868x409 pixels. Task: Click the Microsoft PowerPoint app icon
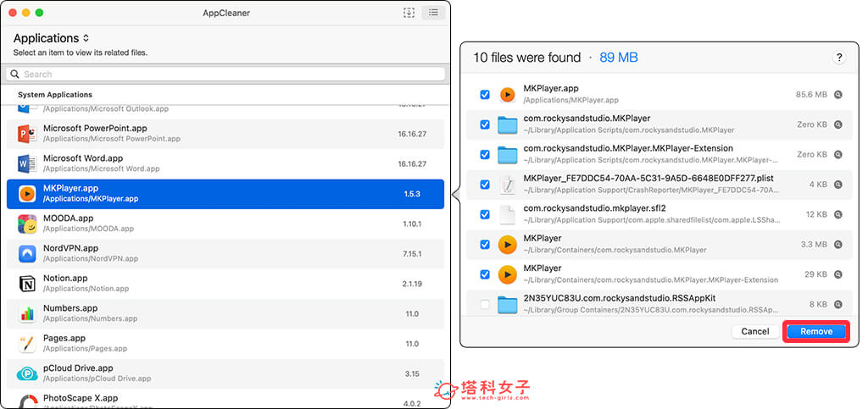(x=27, y=134)
